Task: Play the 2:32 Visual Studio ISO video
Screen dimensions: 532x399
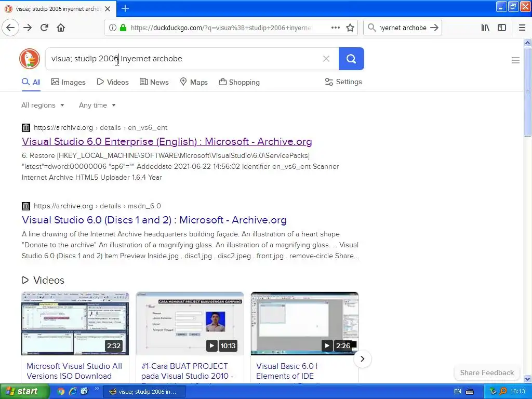Action: tap(75, 324)
